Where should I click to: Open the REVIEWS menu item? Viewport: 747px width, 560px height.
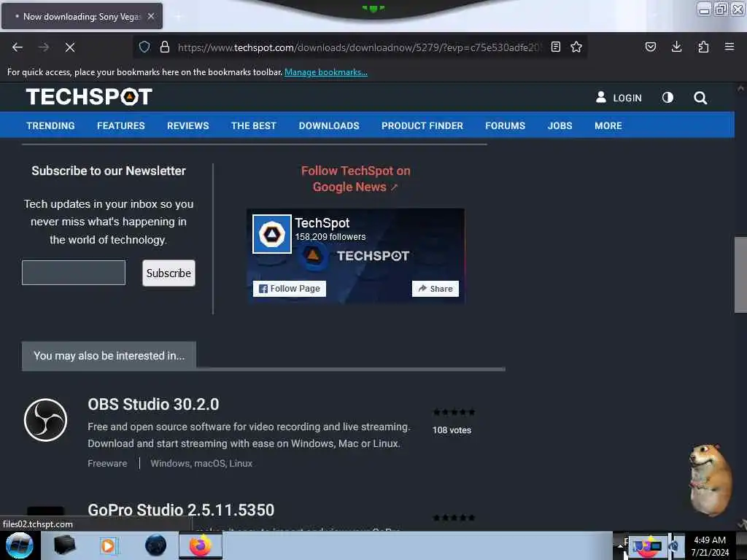click(187, 125)
